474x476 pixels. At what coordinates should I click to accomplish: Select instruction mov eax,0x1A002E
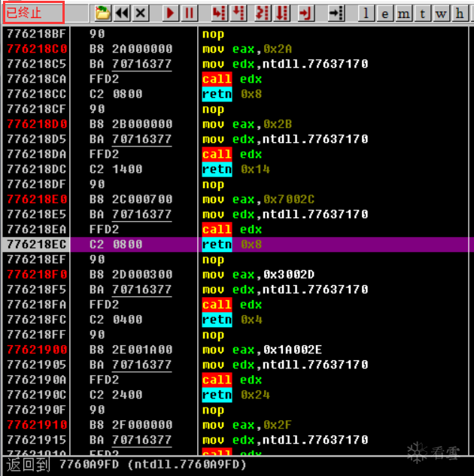point(262,350)
